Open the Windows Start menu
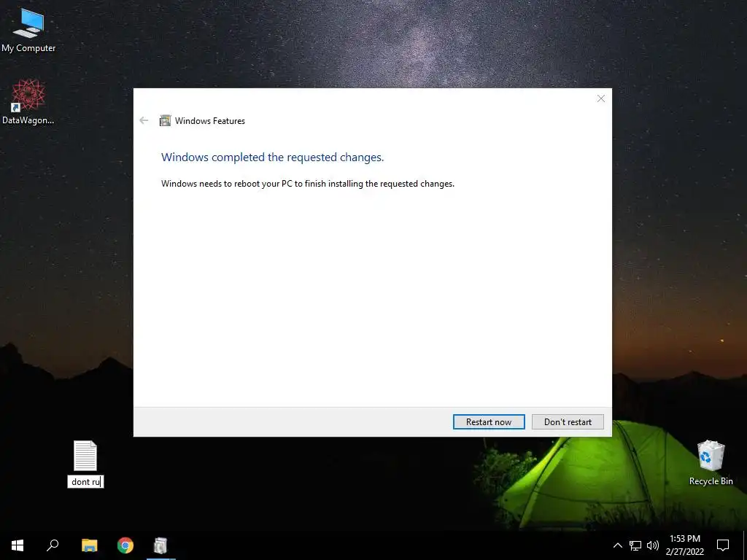The width and height of the screenshot is (747, 560). point(18,545)
